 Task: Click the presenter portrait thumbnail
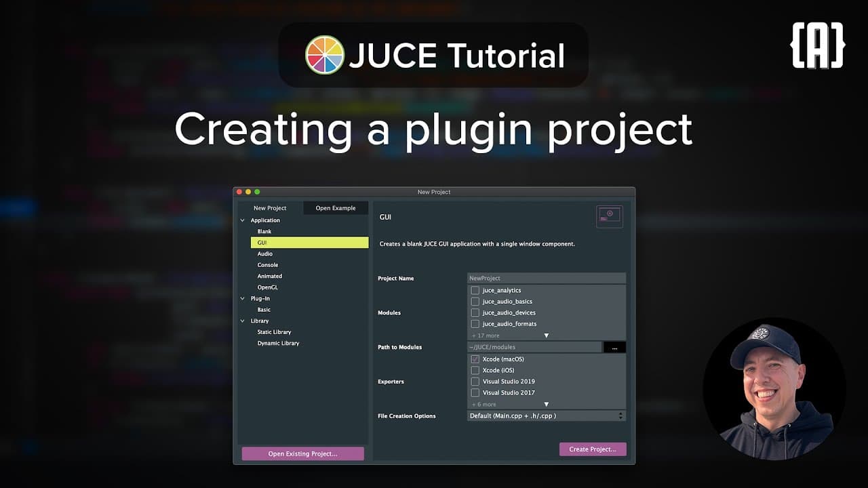pos(774,388)
